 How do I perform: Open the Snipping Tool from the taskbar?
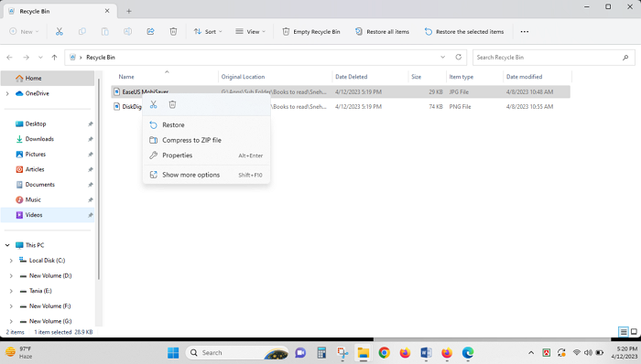point(342,353)
